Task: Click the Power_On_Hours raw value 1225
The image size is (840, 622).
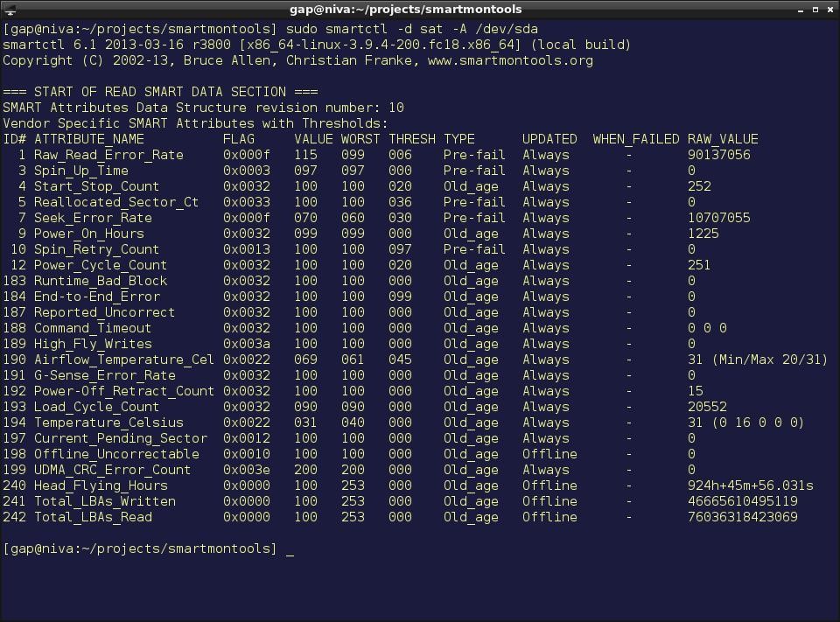Action: pos(703,234)
